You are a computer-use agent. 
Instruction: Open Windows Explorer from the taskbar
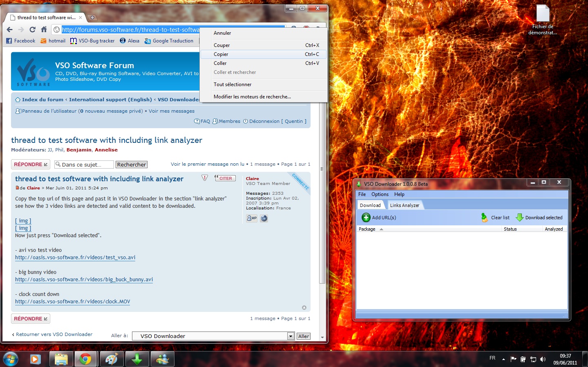(x=61, y=359)
